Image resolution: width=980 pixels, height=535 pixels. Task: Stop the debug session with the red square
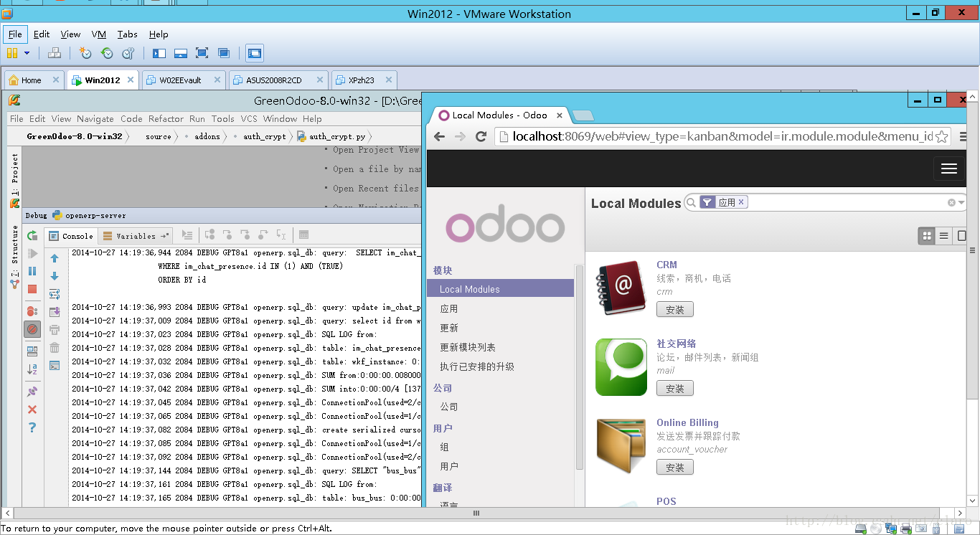point(32,289)
